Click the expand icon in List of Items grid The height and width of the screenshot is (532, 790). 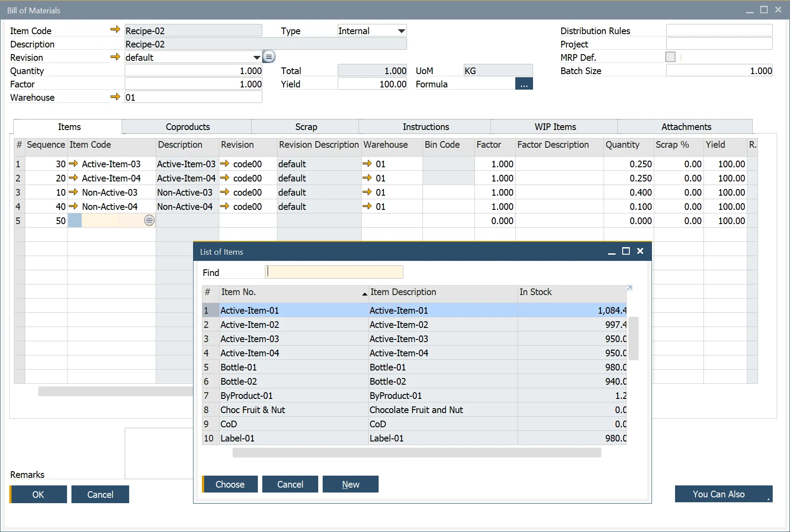[x=629, y=288]
